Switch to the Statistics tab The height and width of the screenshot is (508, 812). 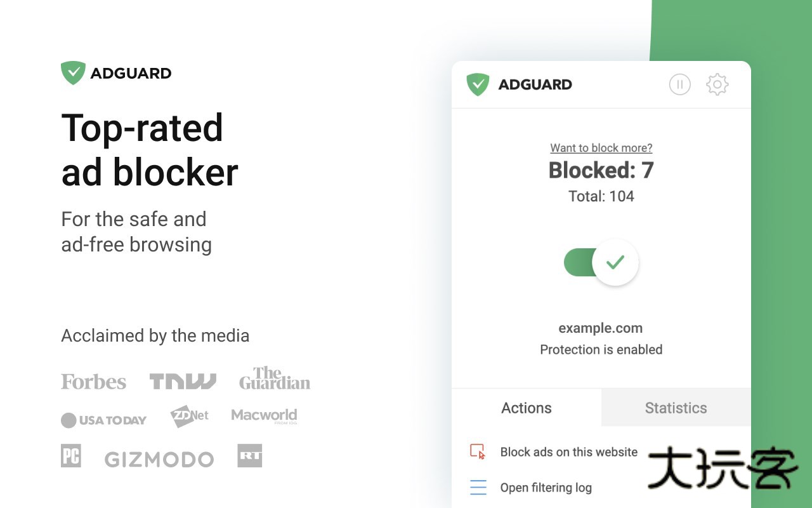tap(676, 408)
